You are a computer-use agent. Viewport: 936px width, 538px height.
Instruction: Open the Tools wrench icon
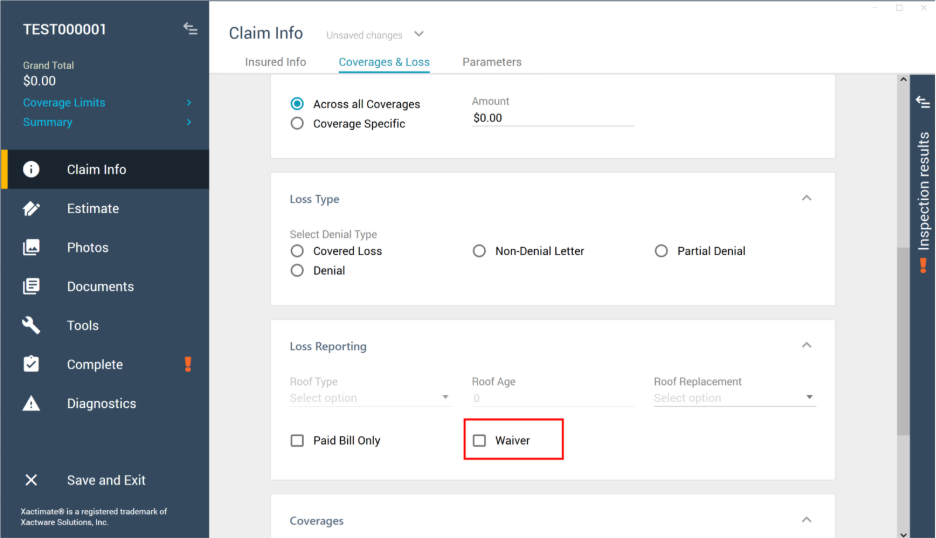click(x=32, y=325)
